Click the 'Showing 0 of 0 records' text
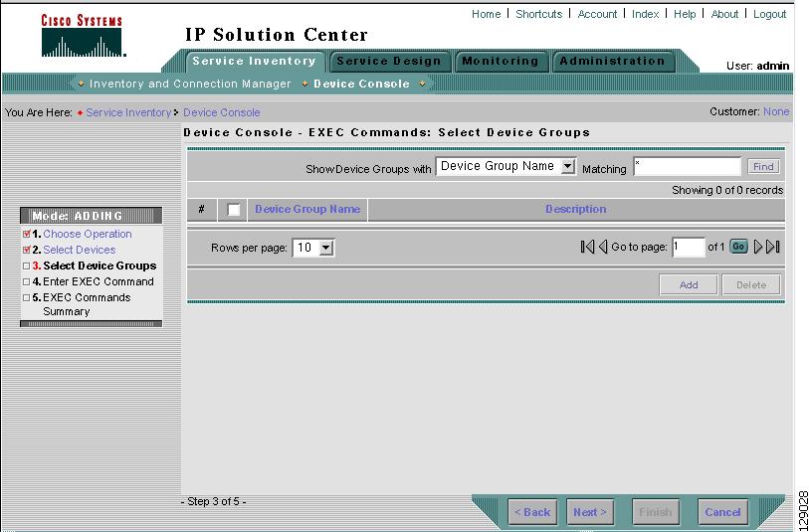Image resolution: width=809 pixels, height=532 pixels. point(727,190)
